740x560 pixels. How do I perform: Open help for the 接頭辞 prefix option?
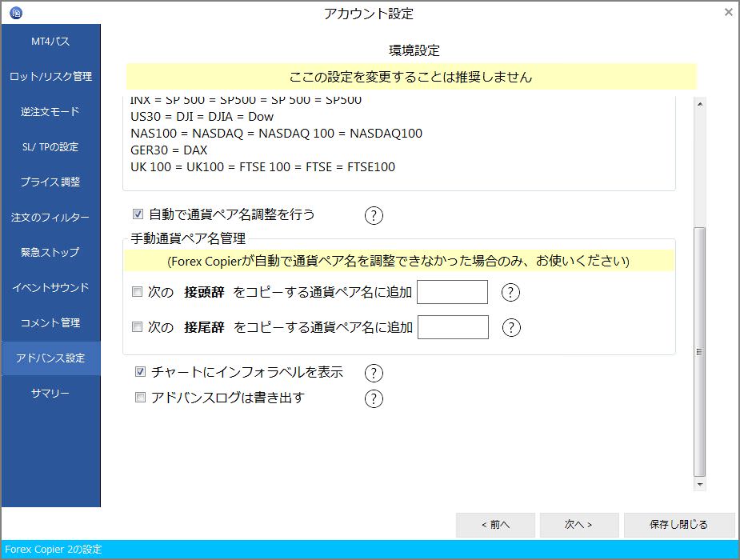tap(510, 292)
